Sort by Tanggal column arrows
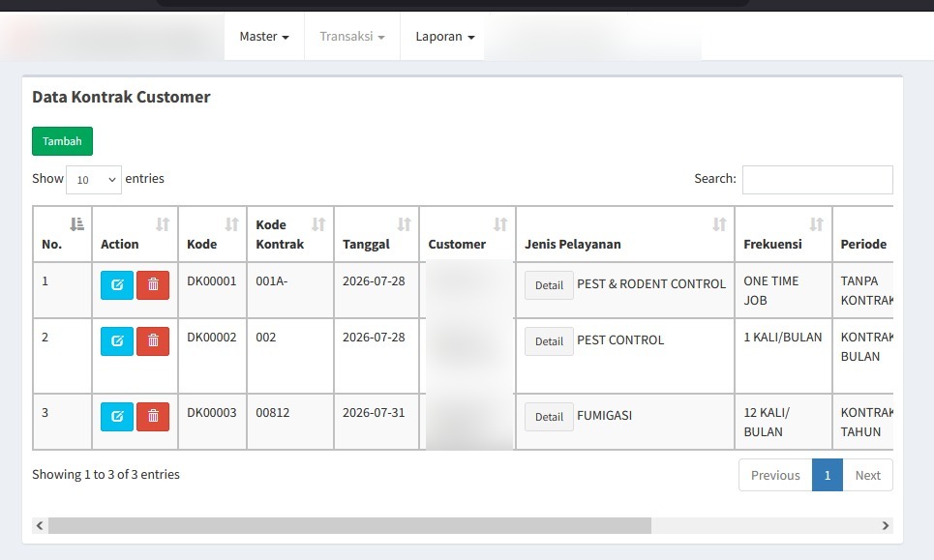The image size is (934, 560). coord(404,224)
